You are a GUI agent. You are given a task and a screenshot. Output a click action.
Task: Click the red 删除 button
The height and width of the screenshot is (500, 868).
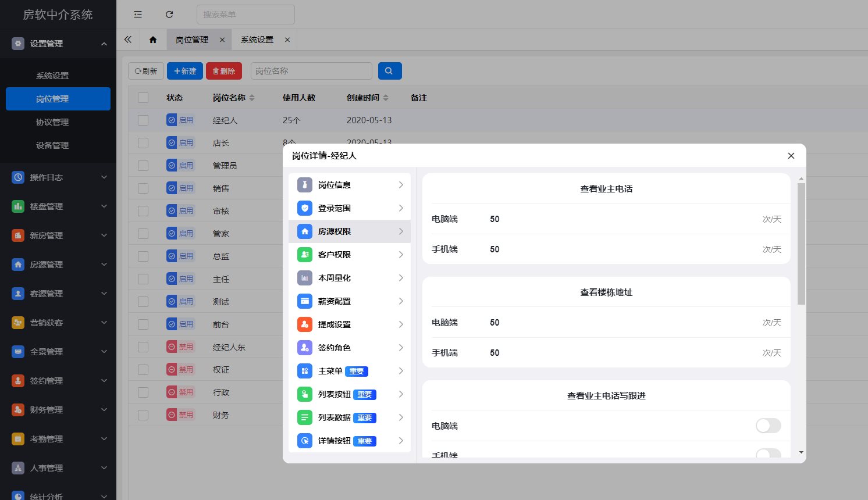click(x=224, y=71)
